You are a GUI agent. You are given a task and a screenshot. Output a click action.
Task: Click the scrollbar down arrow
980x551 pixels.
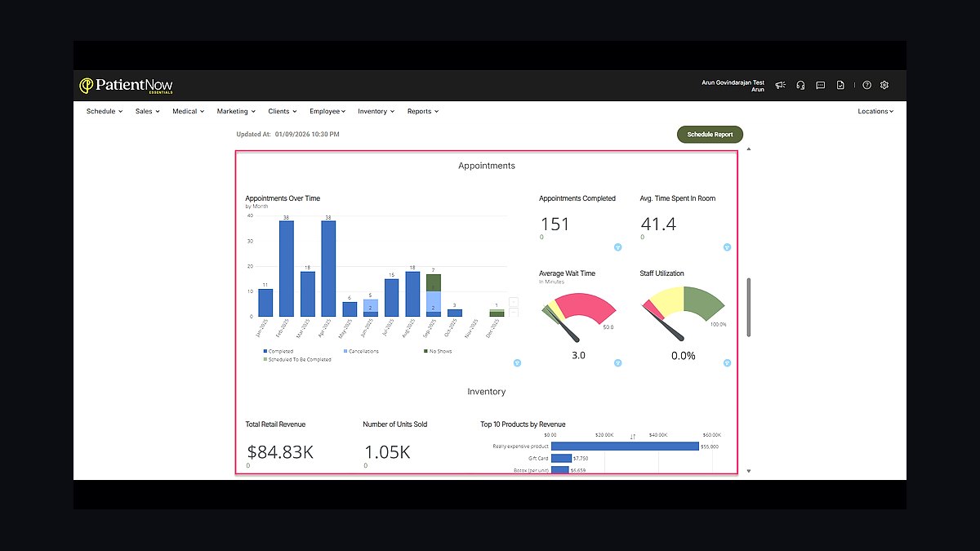click(x=749, y=471)
